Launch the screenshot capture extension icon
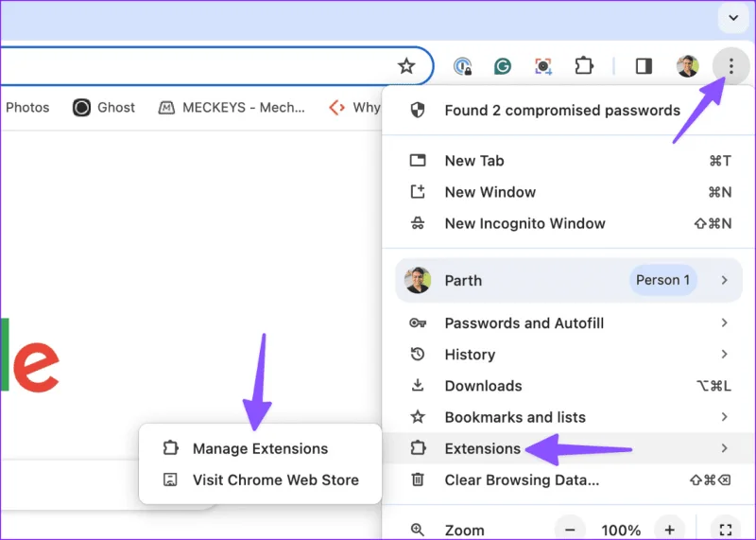The image size is (756, 540). point(542,66)
